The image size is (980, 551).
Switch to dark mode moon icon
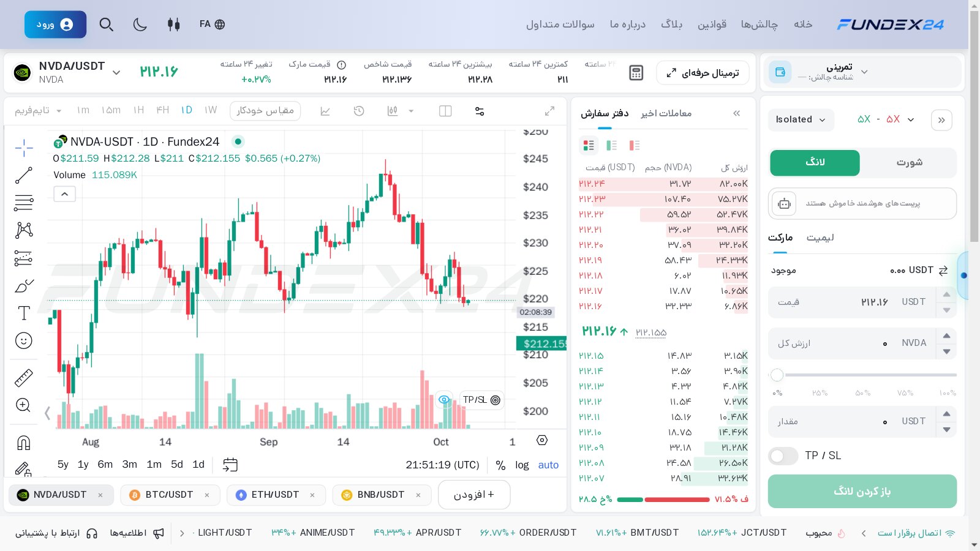[140, 24]
